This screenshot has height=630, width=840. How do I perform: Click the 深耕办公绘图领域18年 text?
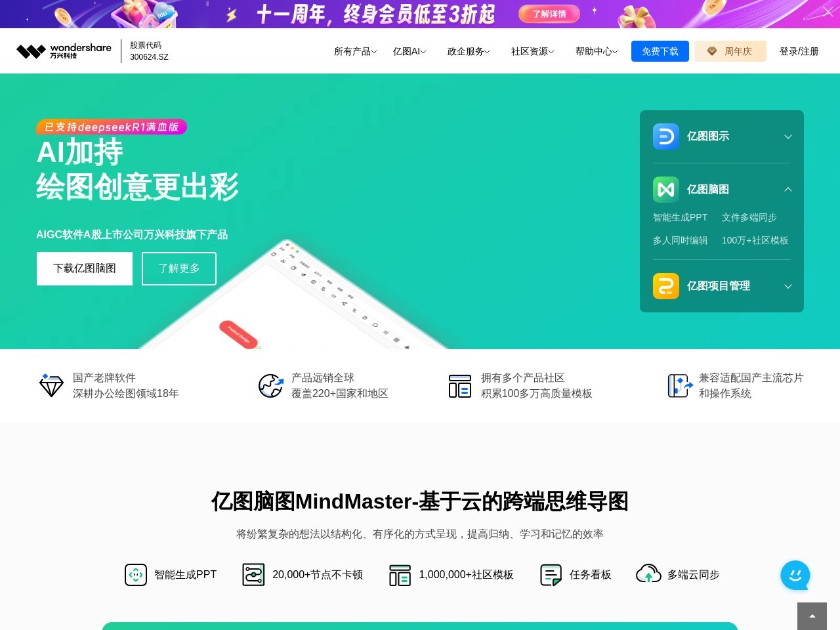pos(126,394)
